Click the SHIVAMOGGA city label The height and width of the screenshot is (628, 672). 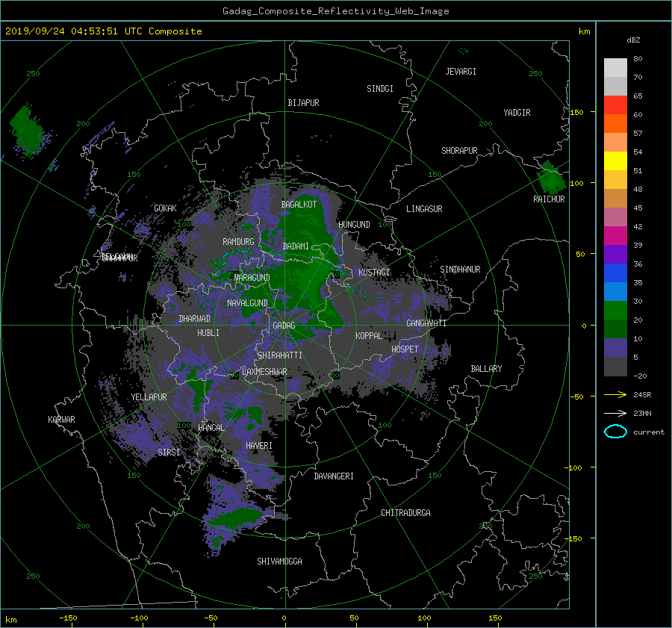(x=279, y=561)
